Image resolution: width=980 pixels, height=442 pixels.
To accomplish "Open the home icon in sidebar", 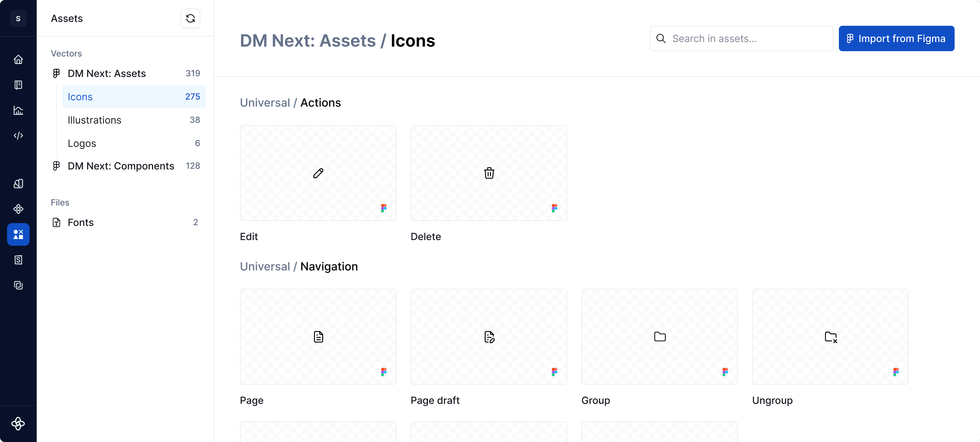I will click(18, 59).
